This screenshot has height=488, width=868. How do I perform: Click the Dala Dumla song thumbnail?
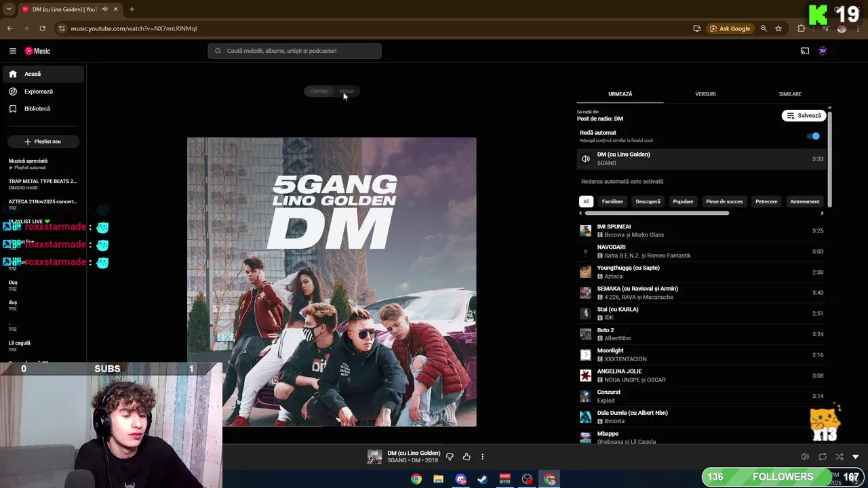(x=585, y=417)
